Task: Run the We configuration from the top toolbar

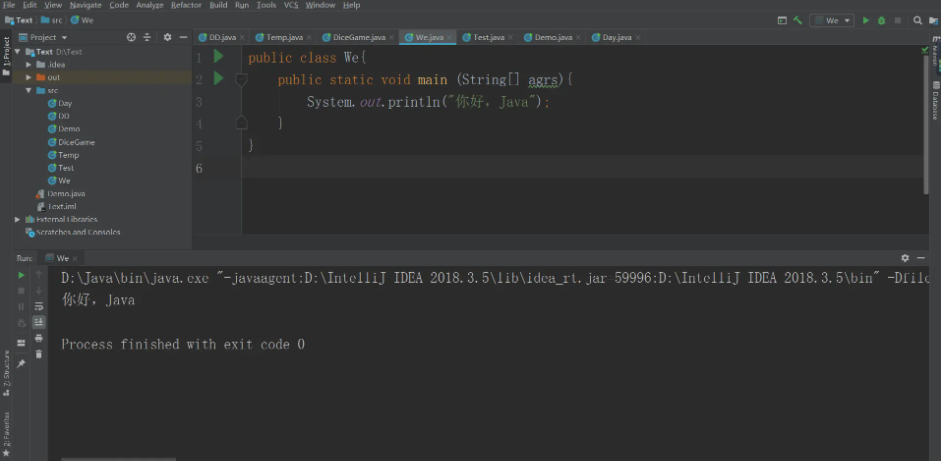Action: pyautogui.click(x=865, y=20)
